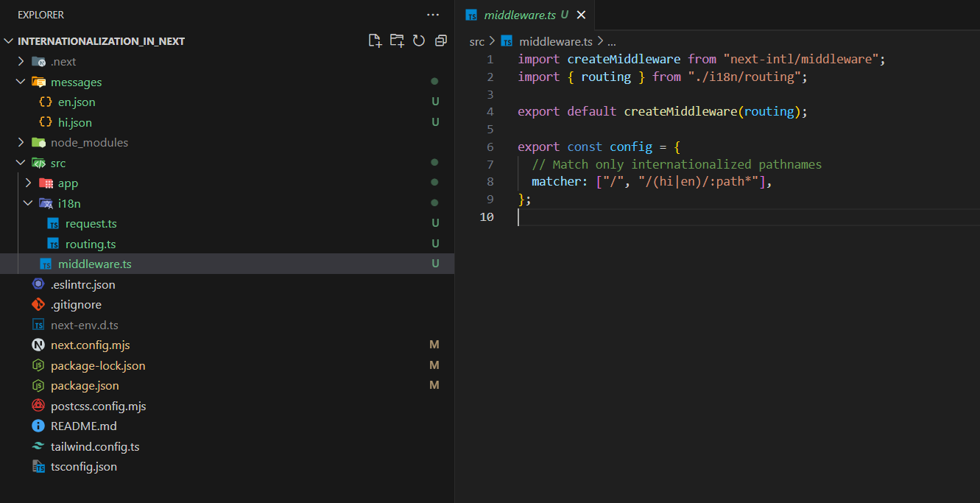
Task: Click the git icon of .gitignore
Action: [38, 305]
